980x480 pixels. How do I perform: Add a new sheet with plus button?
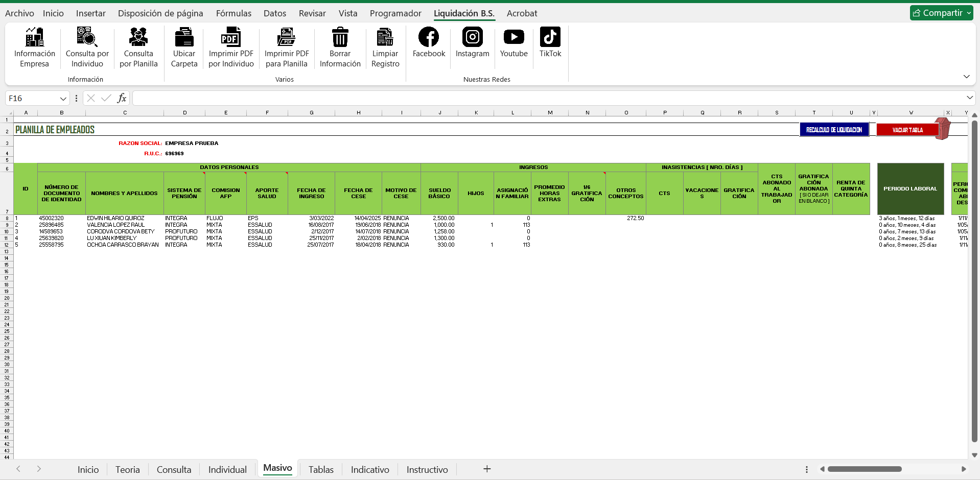point(487,469)
